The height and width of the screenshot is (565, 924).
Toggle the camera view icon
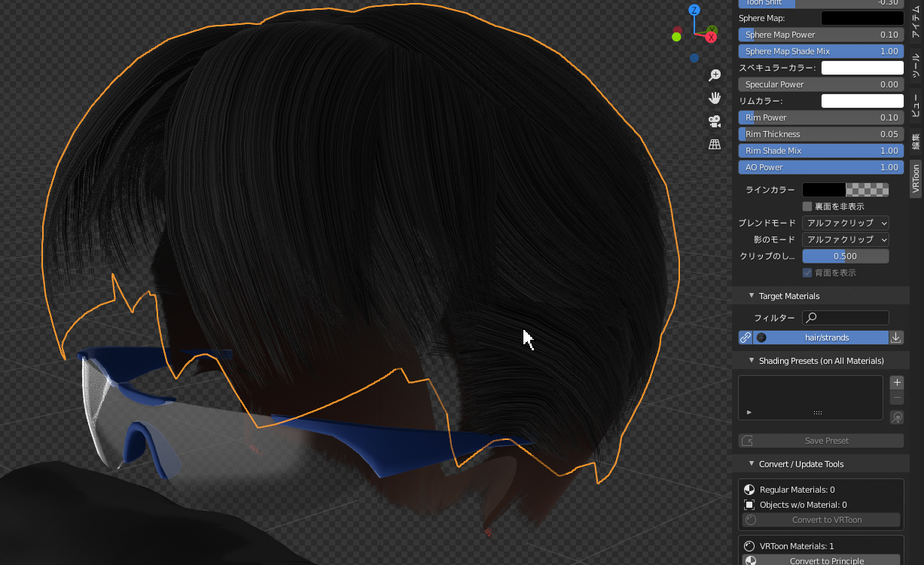[715, 121]
